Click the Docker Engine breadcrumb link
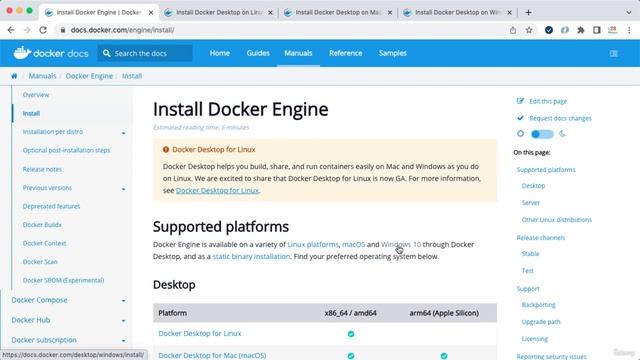This screenshot has width=640, height=360. tap(89, 76)
